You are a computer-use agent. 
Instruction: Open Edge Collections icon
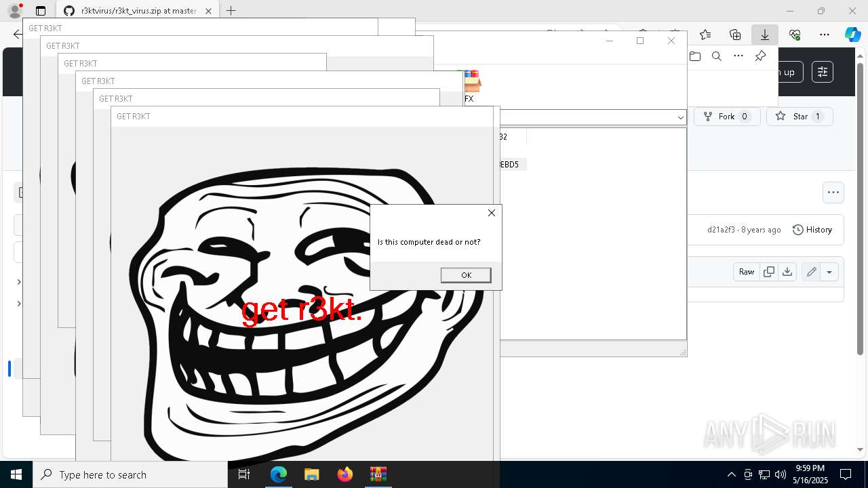pos(735,35)
